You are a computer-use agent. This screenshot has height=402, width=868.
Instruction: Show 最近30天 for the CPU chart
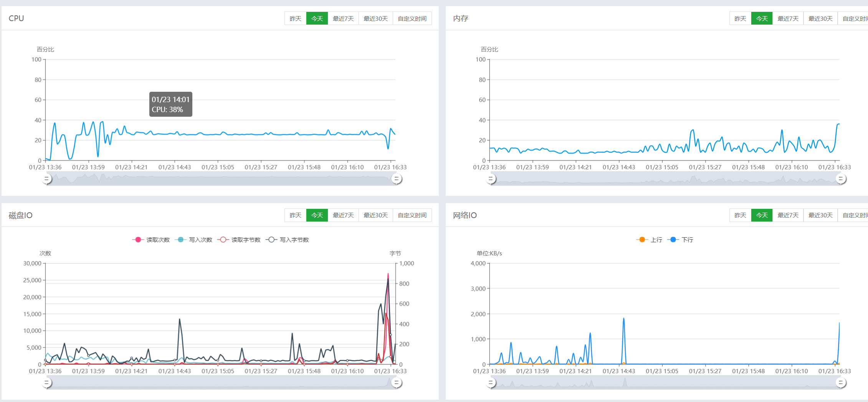[x=375, y=18]
